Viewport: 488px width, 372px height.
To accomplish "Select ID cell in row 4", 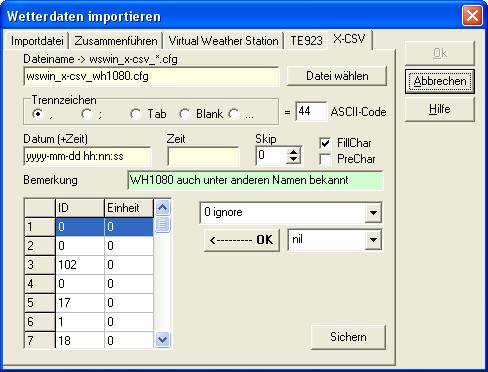I will coord(80,284).
